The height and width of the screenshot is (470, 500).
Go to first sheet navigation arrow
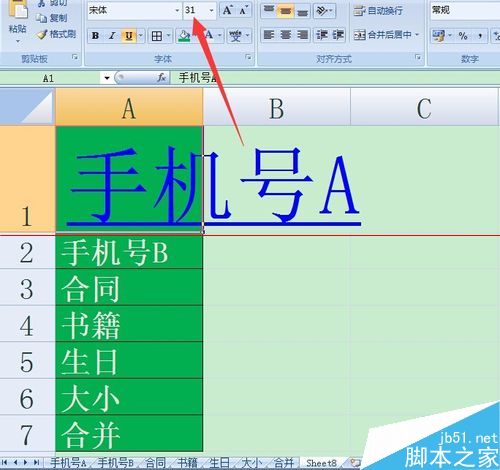click(5, 463)
